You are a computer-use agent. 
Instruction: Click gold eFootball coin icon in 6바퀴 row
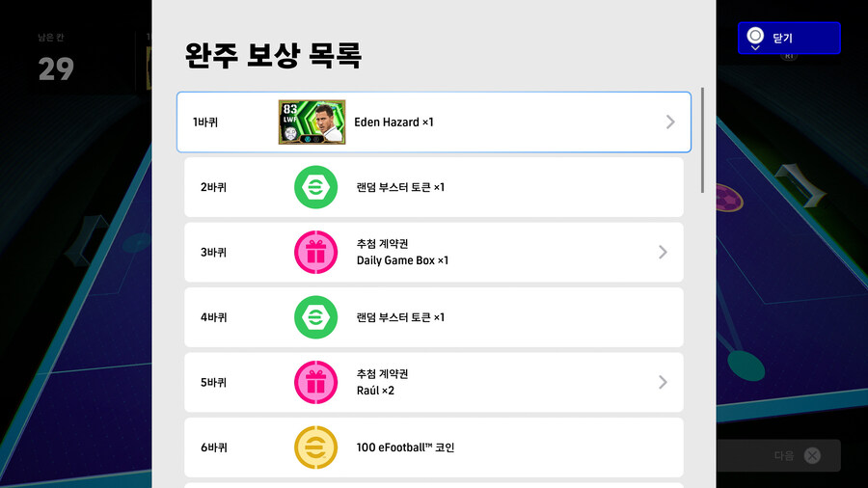coord(315,447)
